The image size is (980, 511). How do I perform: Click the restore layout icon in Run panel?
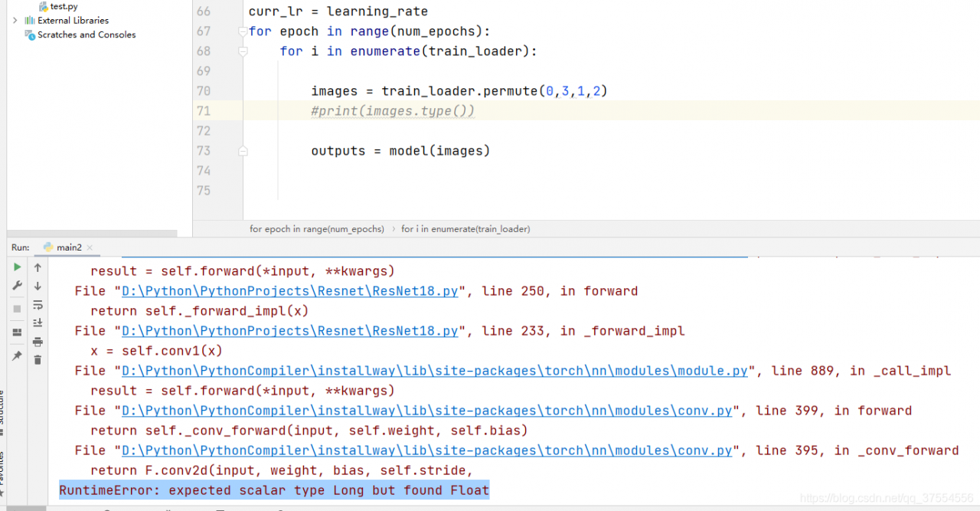click(17, 332)
